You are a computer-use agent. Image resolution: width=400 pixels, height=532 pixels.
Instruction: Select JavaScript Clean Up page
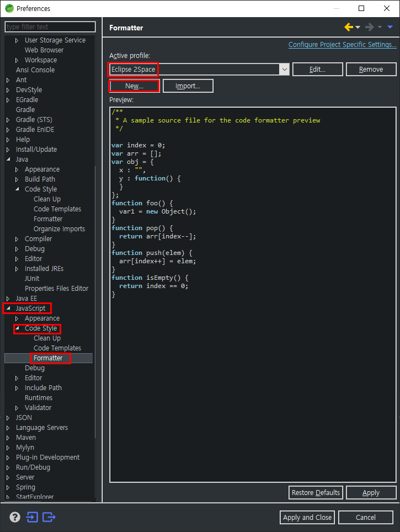coord(47,338)
